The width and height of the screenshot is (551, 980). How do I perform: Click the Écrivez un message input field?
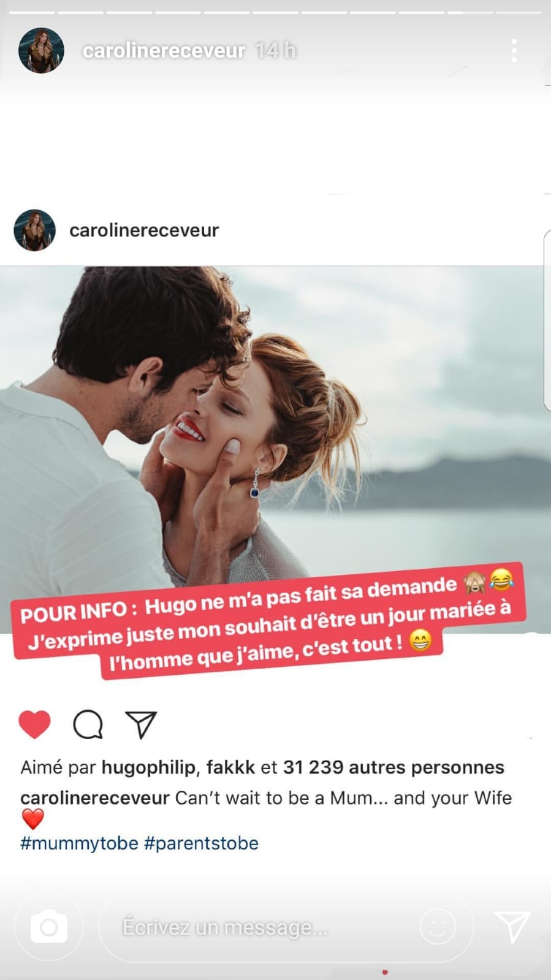click(285, 927)
